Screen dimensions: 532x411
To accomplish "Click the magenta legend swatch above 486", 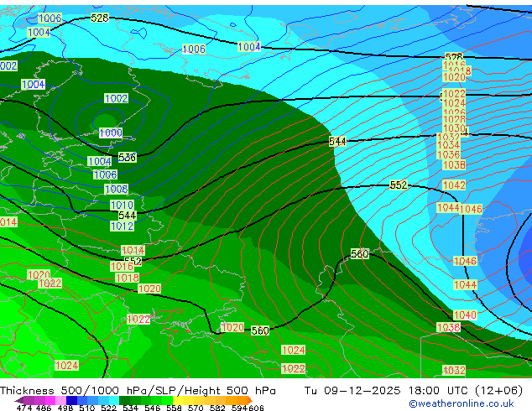I will pos(50,400).
